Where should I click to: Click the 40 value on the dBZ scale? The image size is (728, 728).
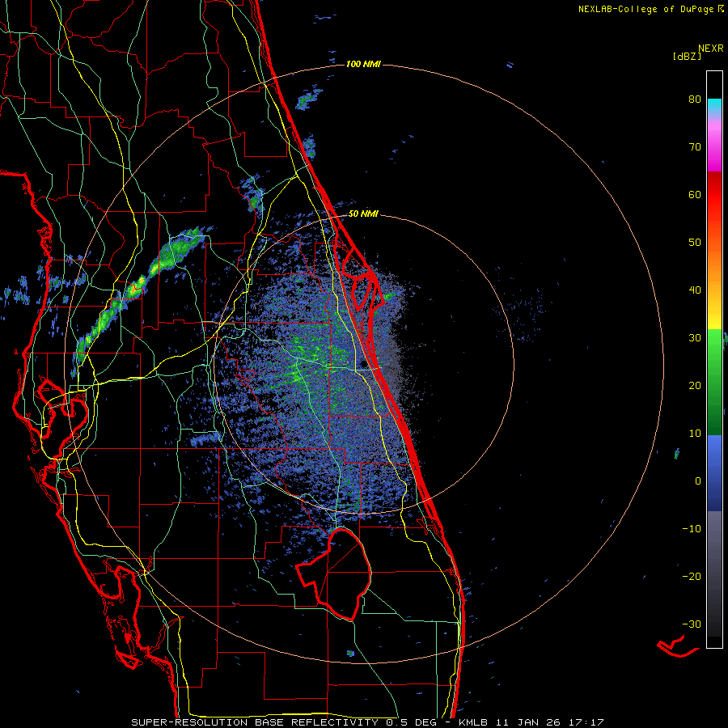tap(695, 290)
